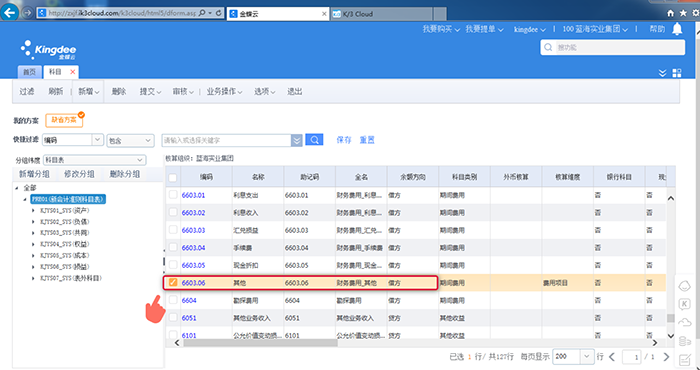Toggle the select-all header checkbox
Image resolution: width=700 pixels, height=370 pixels.
173,178
